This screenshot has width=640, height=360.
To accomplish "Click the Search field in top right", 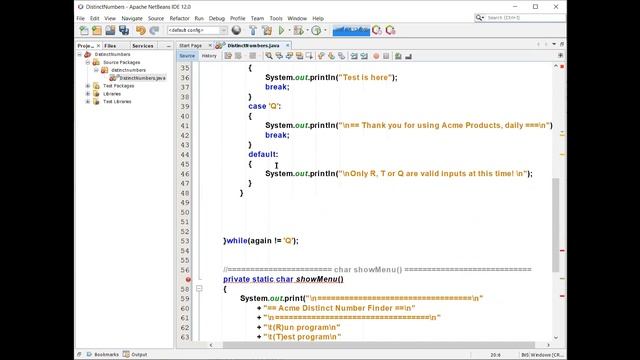I will 520,18.
